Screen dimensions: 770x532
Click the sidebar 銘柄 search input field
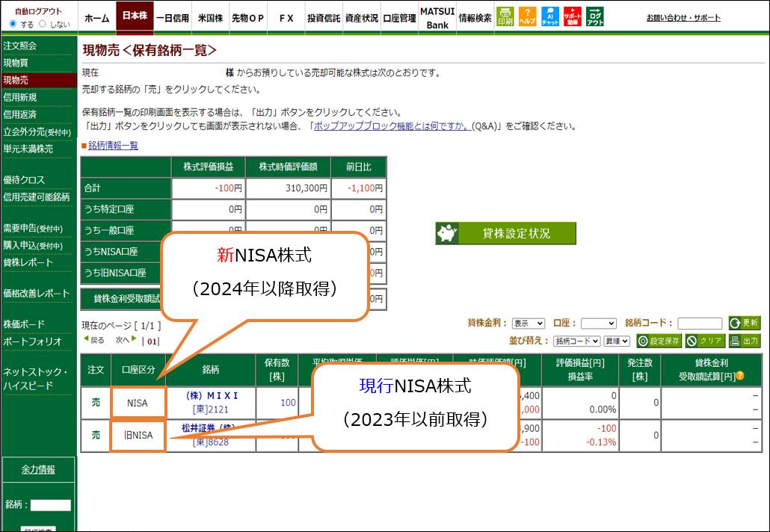point(51,505)
